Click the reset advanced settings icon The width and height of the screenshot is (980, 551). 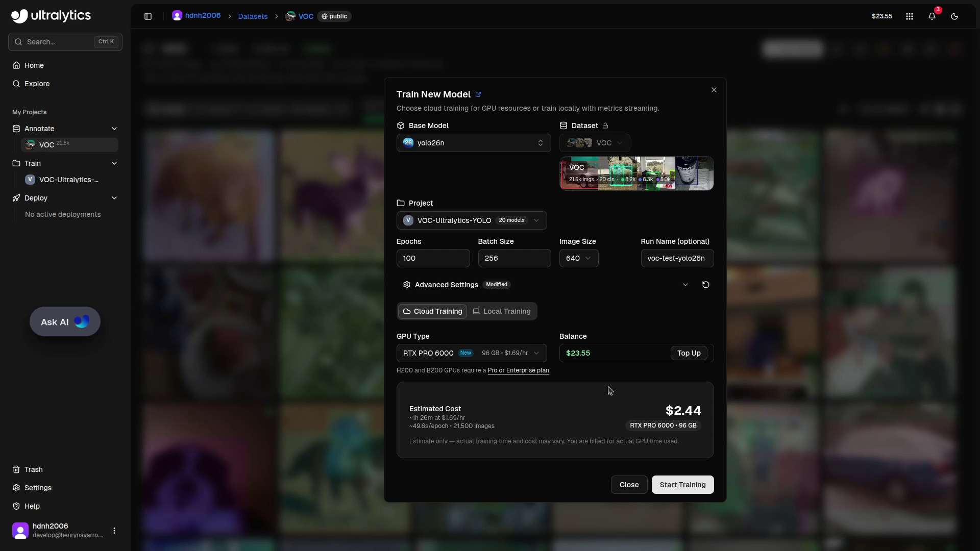click(x=705, y=285)
